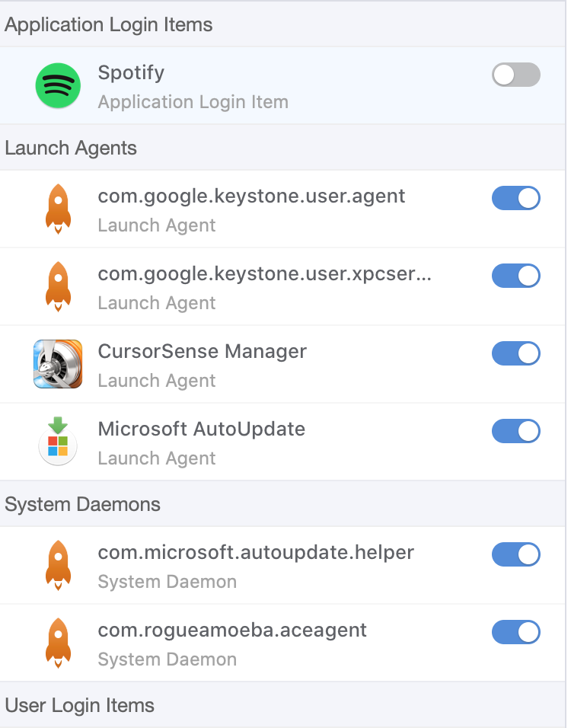Viewport: 571px width, 728px height.
Task: Disable the com.google.keystone.user.agent toggle
Action: pyautogui.click(x=515, y=198)
